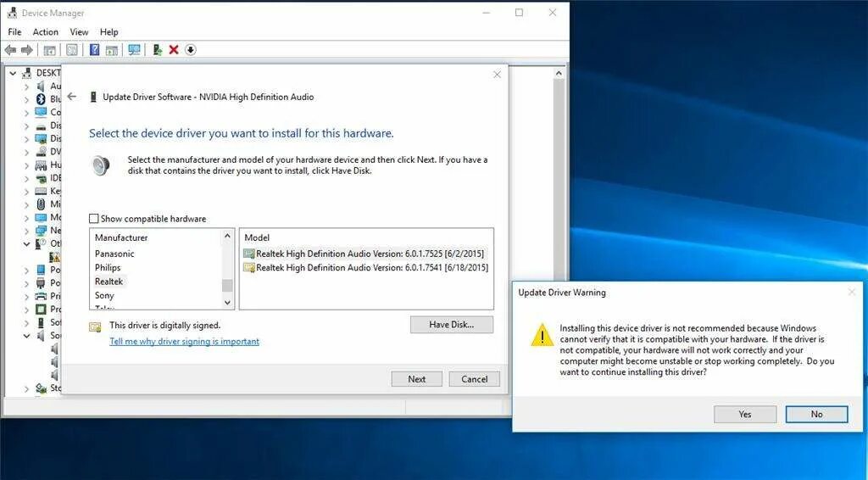The image size is (868, 480).
Task: Click Cancel in the driver wizard
Action: [475, 379]
